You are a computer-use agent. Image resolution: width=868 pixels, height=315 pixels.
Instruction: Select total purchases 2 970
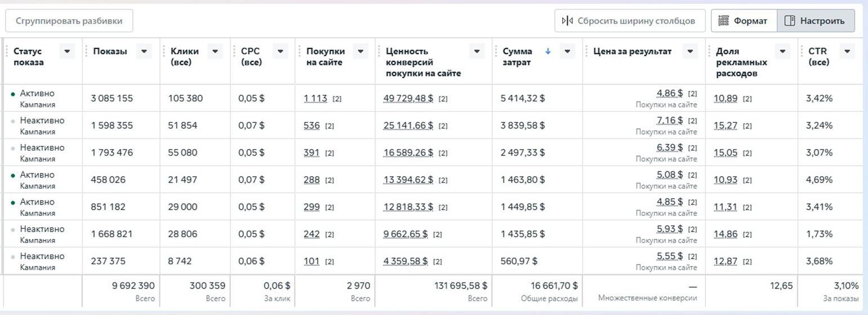click(359, 286)
